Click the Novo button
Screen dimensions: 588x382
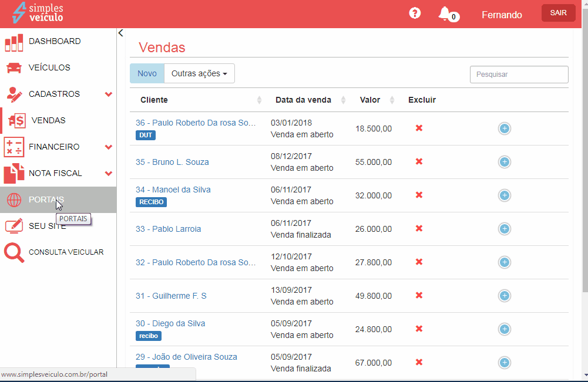pyautogui.click(x=147, y=73)
